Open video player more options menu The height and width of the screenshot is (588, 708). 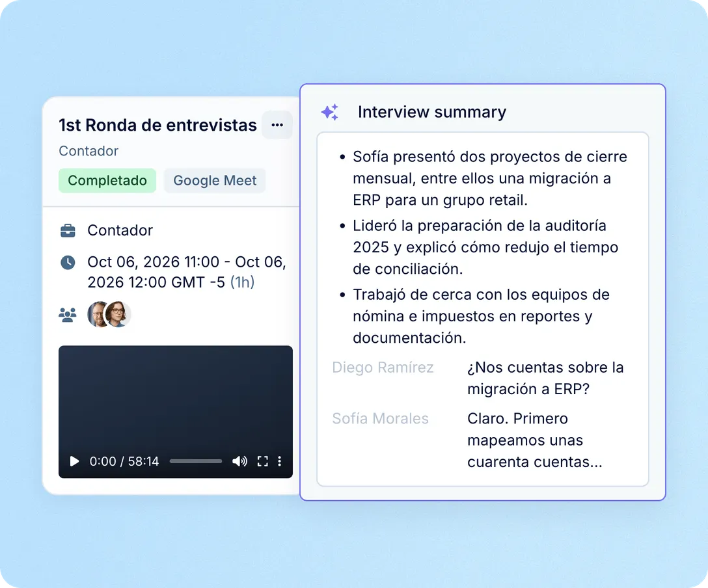[x=280, y=461]
